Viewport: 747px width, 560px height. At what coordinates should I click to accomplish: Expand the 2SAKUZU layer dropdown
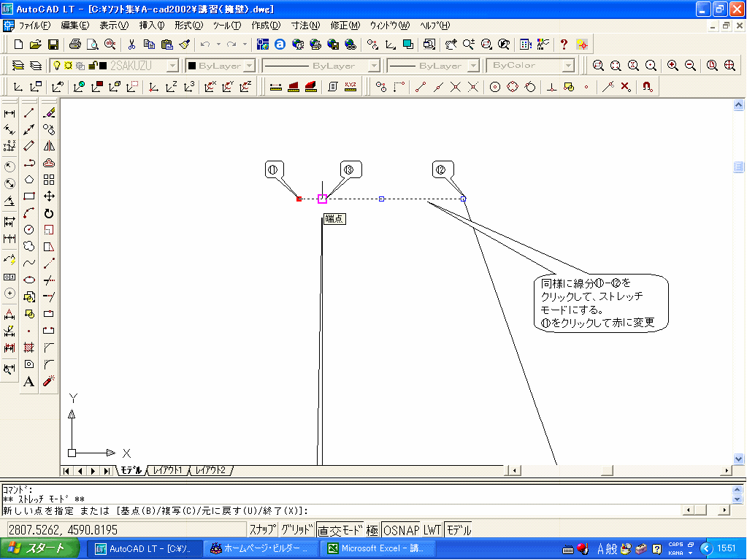coord(173,65)
